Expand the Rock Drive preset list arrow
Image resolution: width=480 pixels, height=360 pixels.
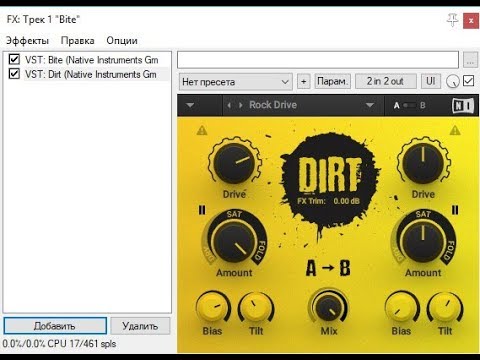click(370, 105)
